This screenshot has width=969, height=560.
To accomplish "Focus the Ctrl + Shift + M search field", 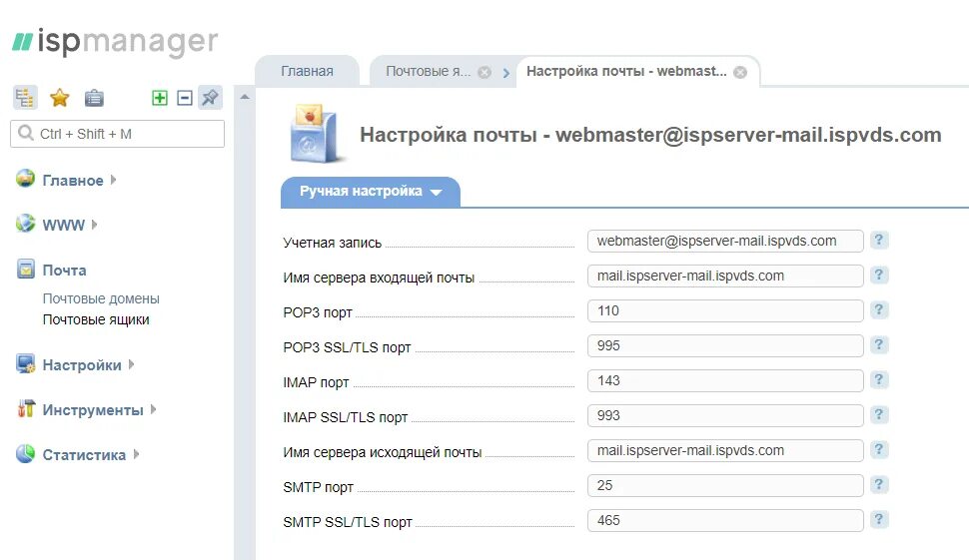I will pyautogui.click(x=118, y=134).
